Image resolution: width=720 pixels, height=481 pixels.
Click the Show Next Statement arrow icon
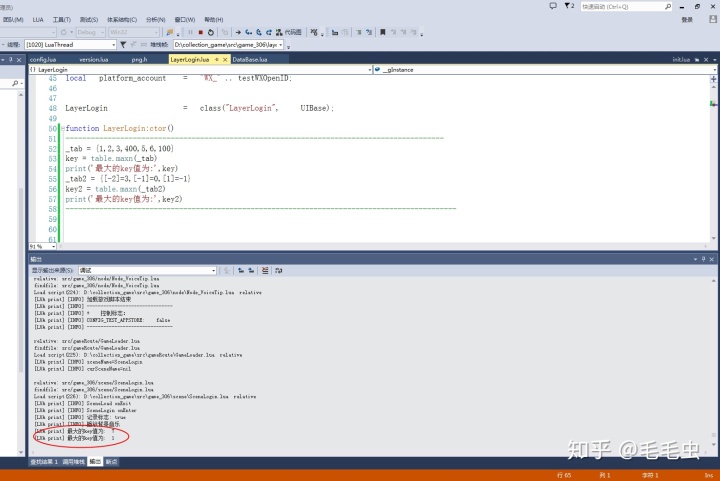tap(238, 32)
